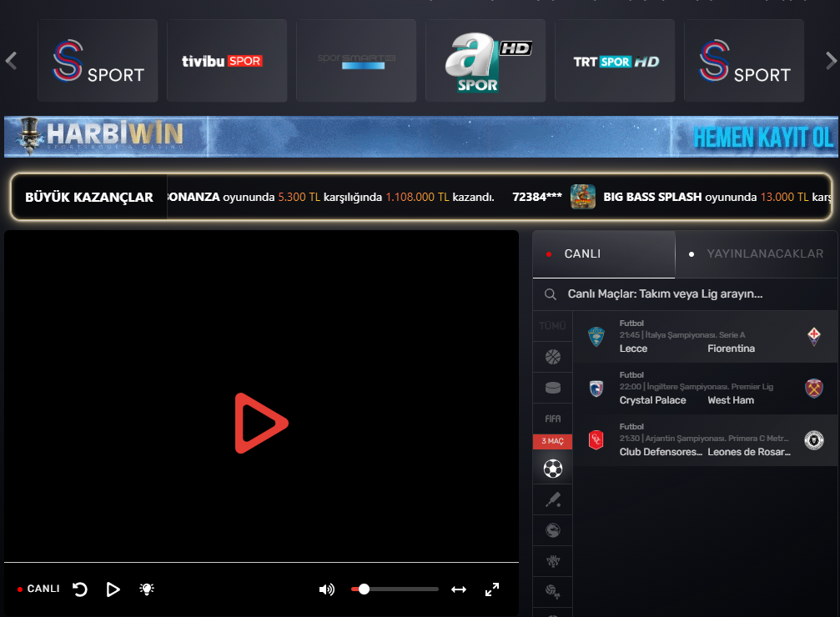This screenshot has height=617, width=840.
Task: Select the TÜMÜ all-sports filter
Action: (552, 326)
